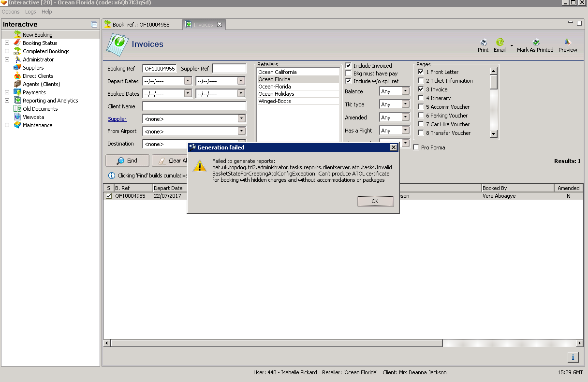Open Direct Clients in the sidebar
588x382 pixels.
(x=38, y=76)
